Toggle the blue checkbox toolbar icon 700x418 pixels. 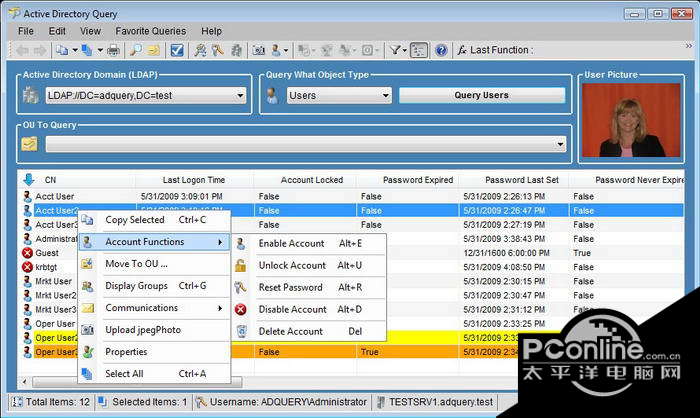pyautogui.click(x=177, y=50)
